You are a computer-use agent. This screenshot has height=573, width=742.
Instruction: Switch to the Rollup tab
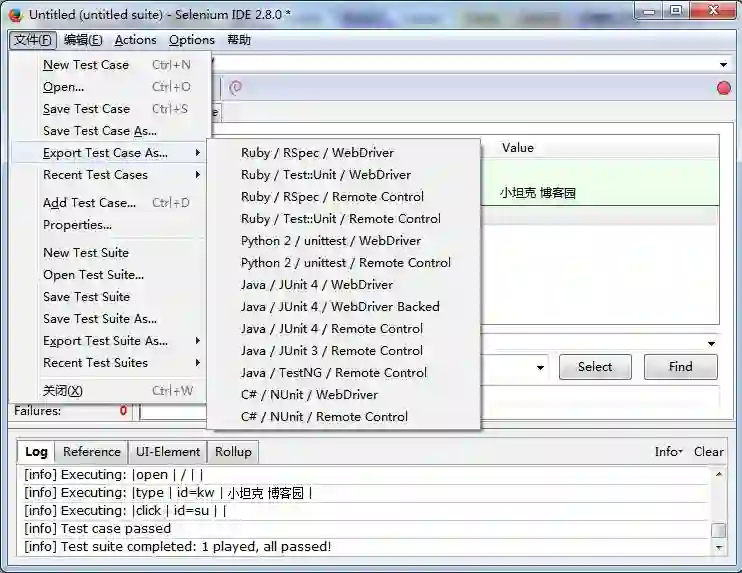[x=233, y=452]
